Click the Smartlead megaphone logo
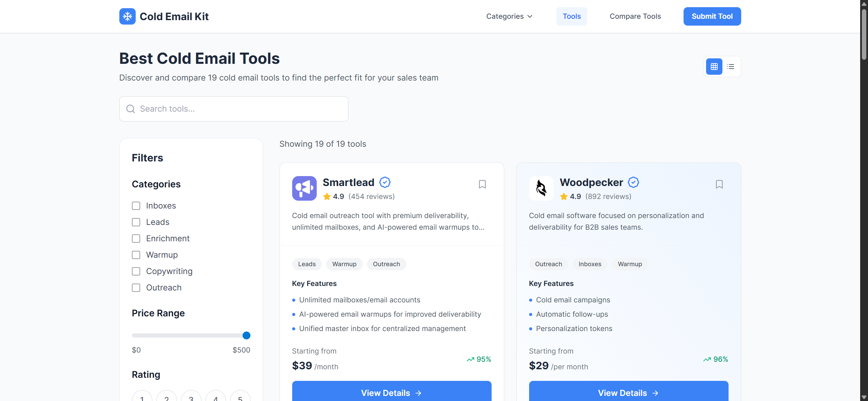Image resolution: width=868 pixels, height=401 pixels. pyautogui.click(x=304, y=188)
